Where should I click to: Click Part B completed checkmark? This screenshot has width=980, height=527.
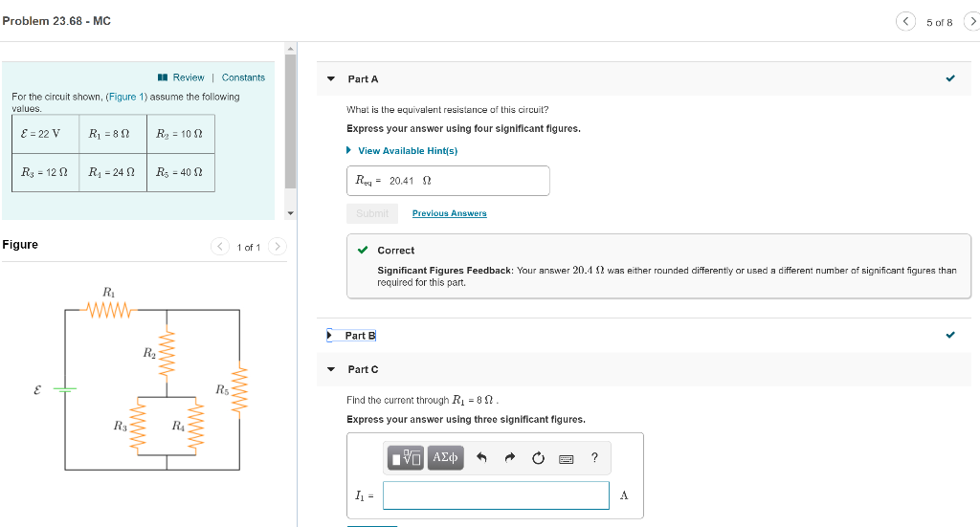pos(950,335)
